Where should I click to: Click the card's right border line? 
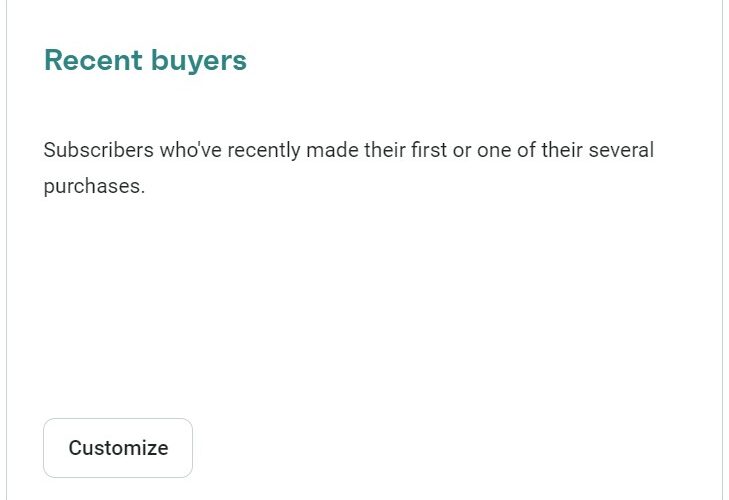coord(722,250)
